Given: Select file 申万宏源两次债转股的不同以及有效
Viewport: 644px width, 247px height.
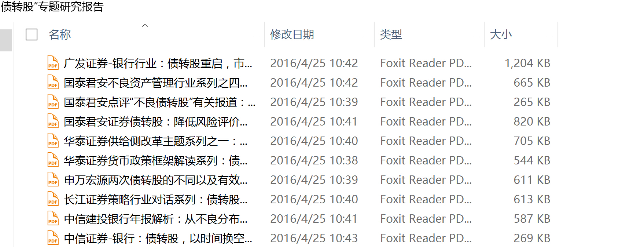Looking at the screenshot, I should point(156,180).
